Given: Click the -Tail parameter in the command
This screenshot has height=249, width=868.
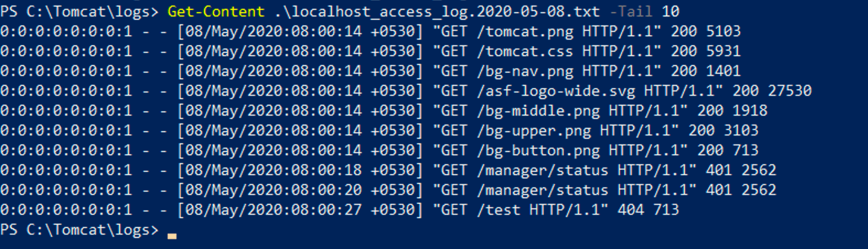Looking at the screenshot, I should tap(631, 12).
